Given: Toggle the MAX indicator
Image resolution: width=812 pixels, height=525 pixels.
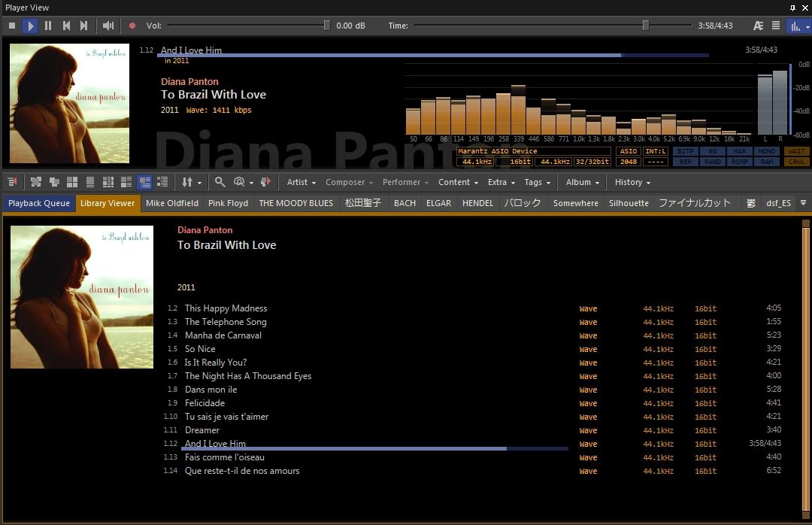Looking at the screenshot, I should [x=740, y=151].
